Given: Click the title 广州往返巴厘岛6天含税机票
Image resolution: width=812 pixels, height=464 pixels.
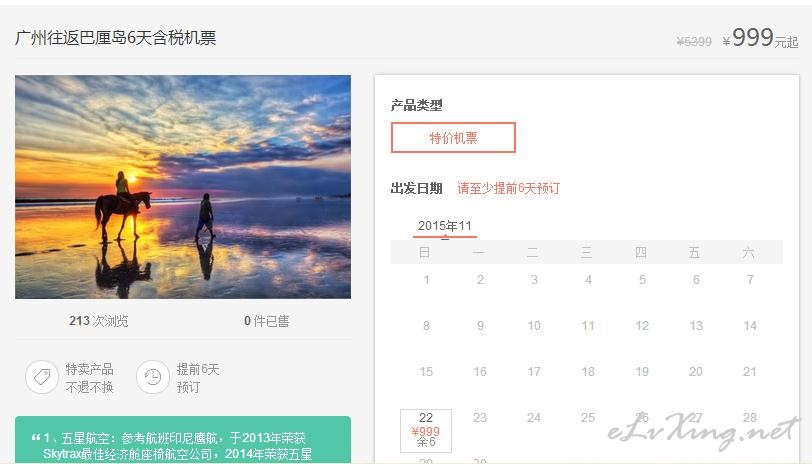Looking at the screenshot, I should tap(115, 38).
